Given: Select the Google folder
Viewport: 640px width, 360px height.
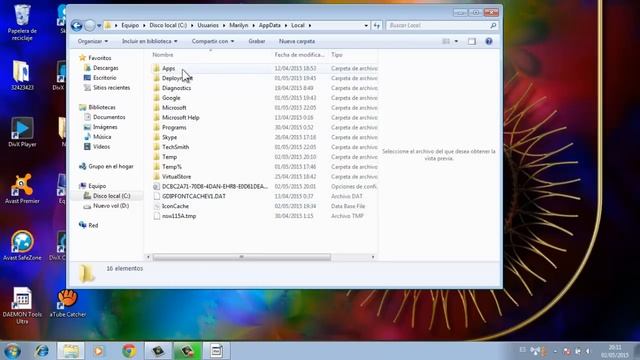Looking at the screenshot, I should click(x=171, y=98).
